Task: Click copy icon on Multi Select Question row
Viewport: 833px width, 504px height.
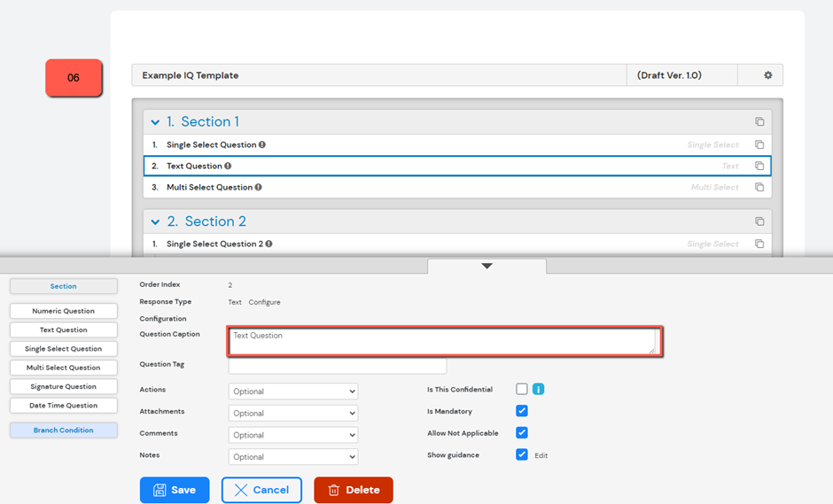Action: point(759,187)
